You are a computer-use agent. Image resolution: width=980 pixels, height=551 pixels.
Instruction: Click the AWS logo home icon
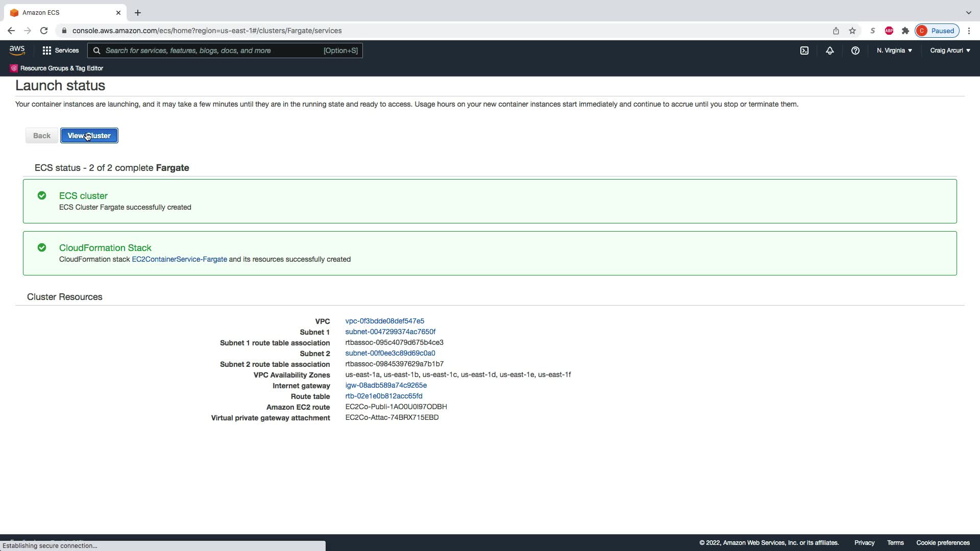(x=17, y=50)
